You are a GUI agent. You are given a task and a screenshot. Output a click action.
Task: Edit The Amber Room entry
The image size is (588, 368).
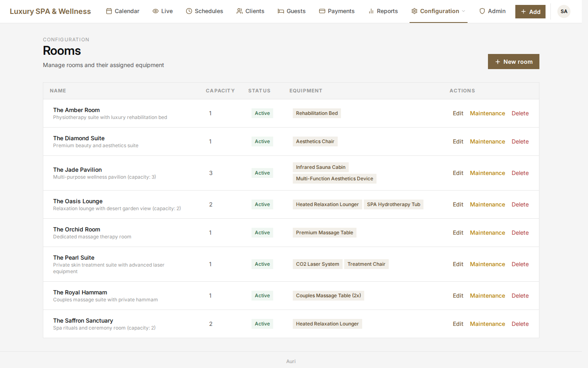458,113
